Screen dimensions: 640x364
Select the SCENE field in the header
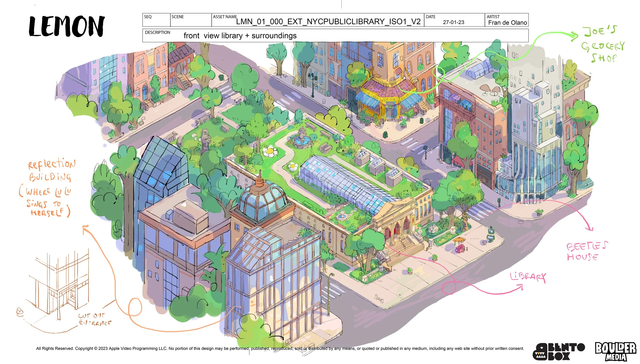click(x=191, y=20)
